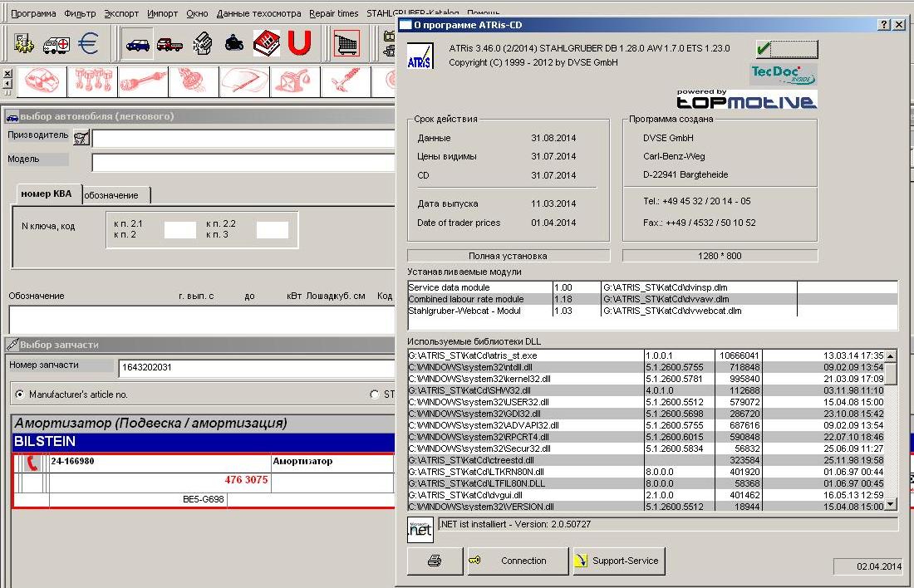This screenshot has width=914, height=588.
Task: Click the Модель input field
Action: [243, 162]
